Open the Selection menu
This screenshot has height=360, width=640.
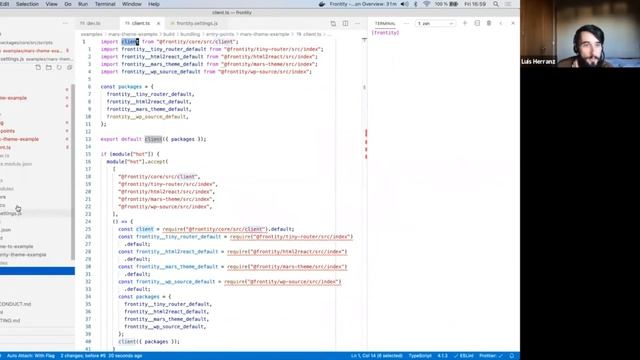click(27, 4)
